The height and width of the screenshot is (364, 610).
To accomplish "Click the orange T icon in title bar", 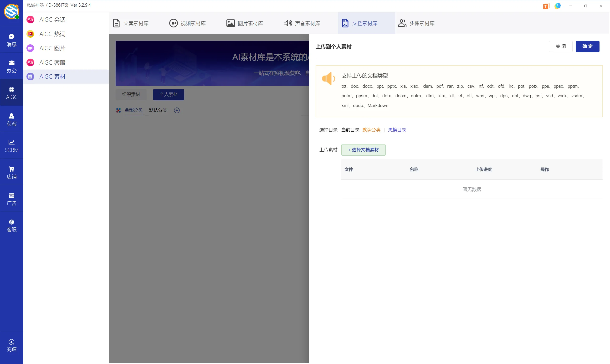I will point(546,6).
